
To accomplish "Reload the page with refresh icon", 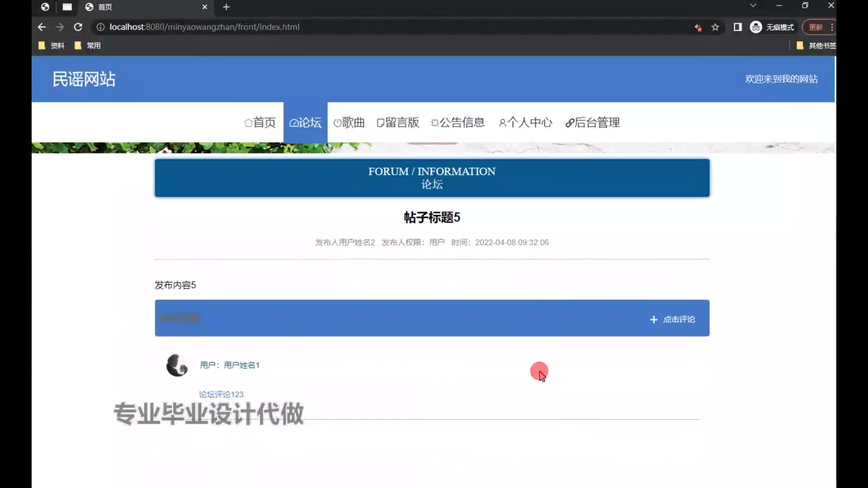I will point(78,27).
